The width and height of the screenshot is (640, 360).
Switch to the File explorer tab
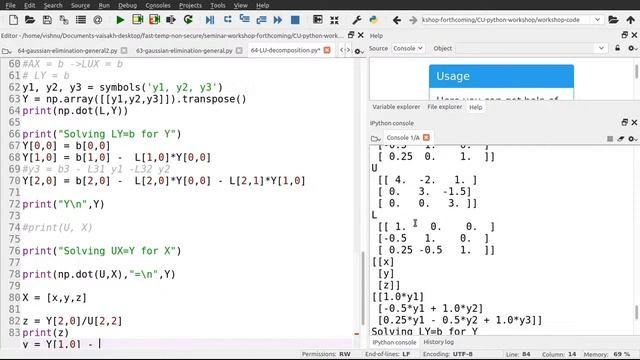point(444,107)
